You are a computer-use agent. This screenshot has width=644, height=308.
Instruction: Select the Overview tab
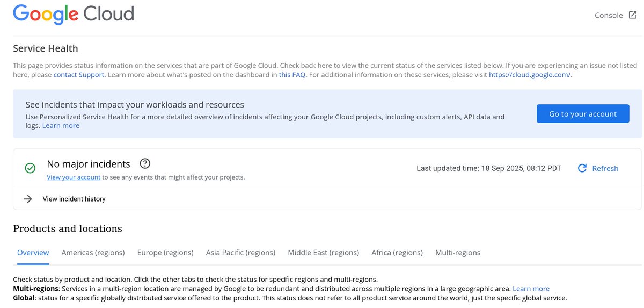click(x=33, y=253)
